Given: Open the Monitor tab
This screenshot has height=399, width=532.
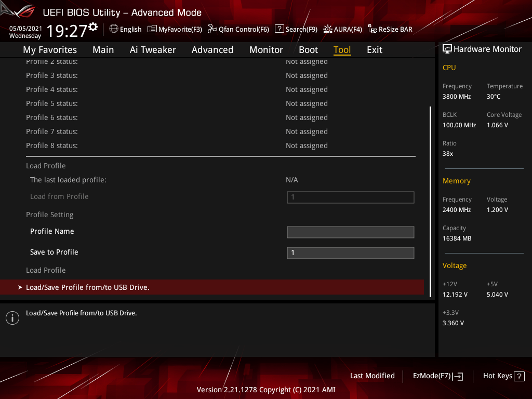Looking at the screenshot, I should coord(266,50).
